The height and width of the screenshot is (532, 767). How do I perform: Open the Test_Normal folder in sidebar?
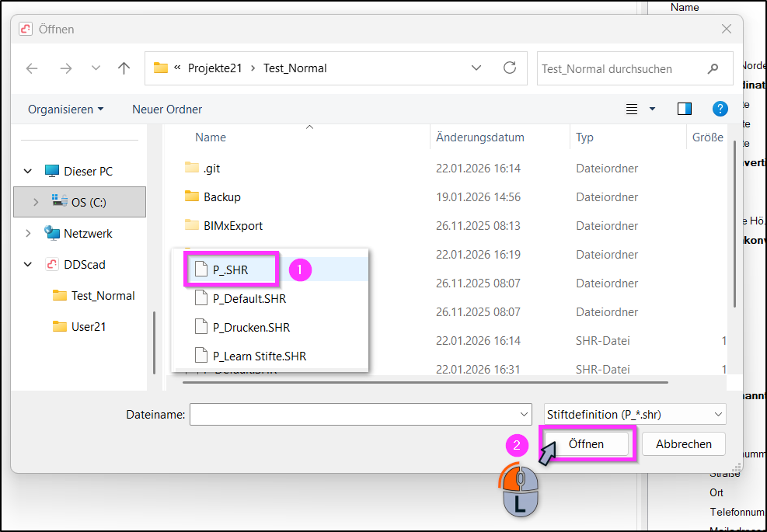(93, 296)
